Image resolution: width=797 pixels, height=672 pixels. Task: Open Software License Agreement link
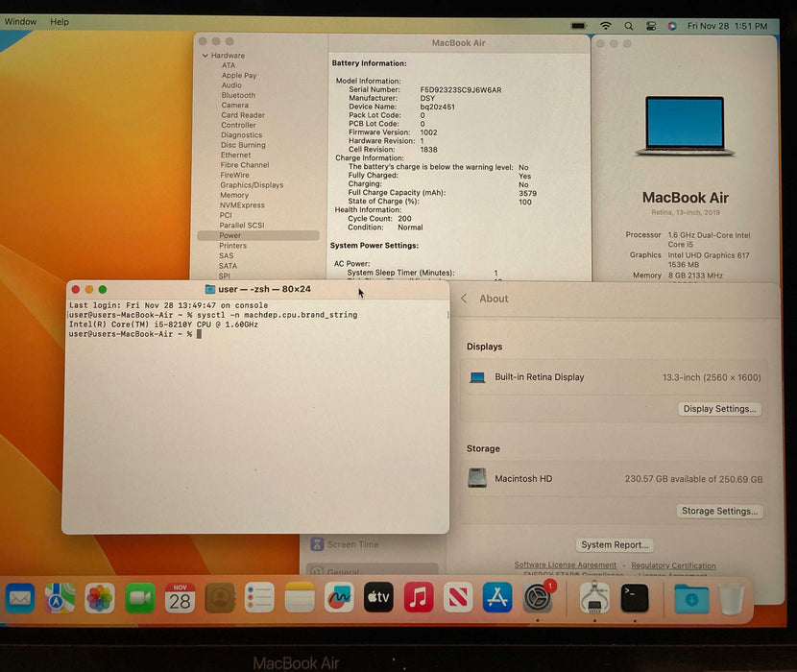click(566, 564)
